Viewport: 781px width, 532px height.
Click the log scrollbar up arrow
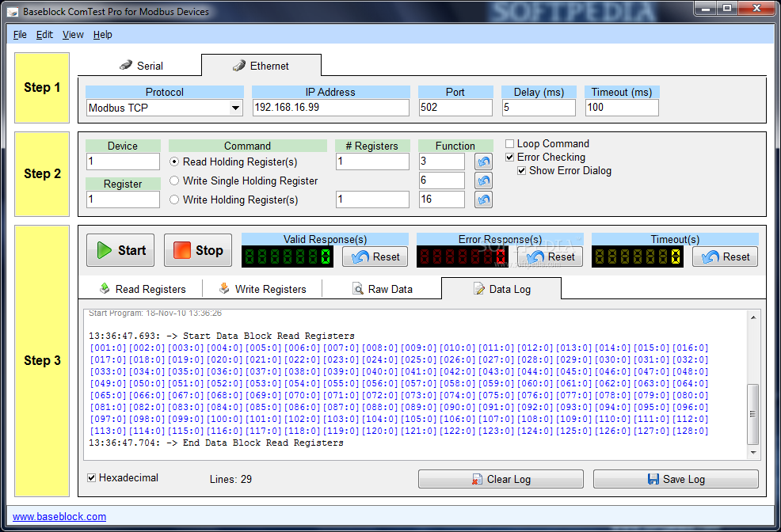click(753, 317)
